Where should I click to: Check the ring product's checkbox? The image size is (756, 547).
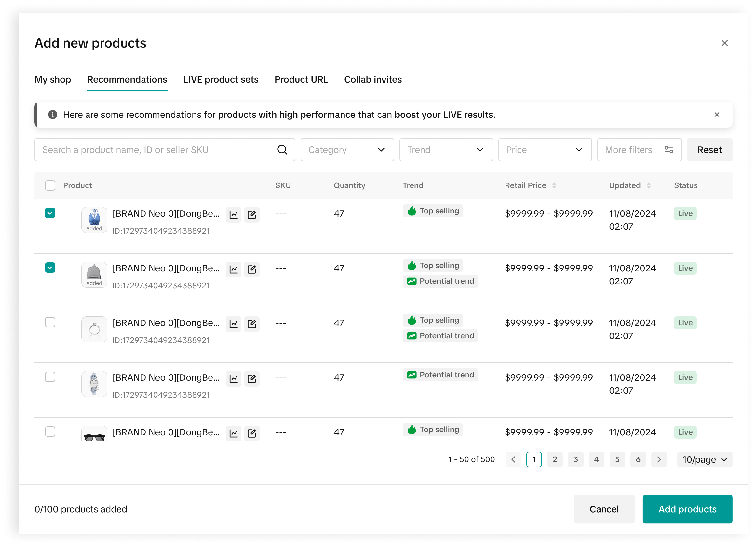point(50,322)
